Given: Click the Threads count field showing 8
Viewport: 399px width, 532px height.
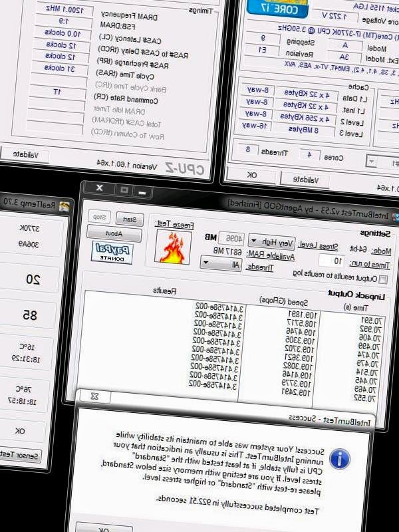Looking at the screenshot, I should (x=247, y=150).
